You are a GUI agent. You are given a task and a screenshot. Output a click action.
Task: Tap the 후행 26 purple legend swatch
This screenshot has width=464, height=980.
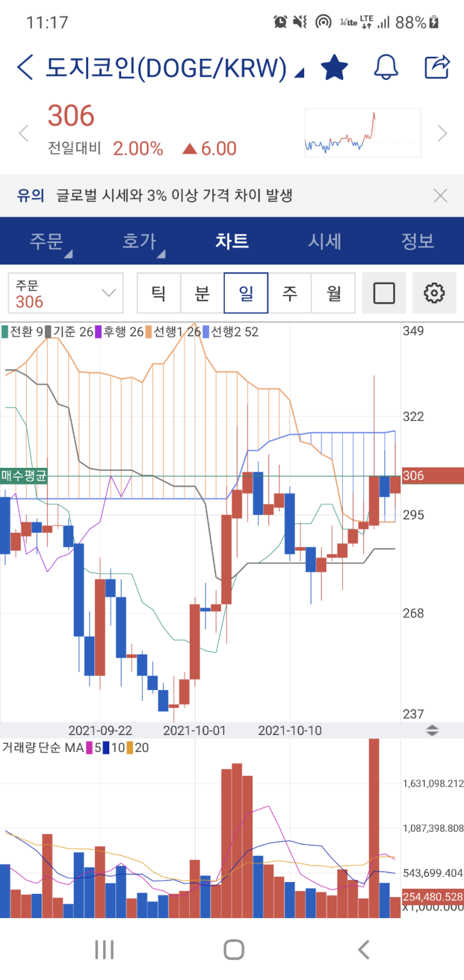[x=98, y=332]
